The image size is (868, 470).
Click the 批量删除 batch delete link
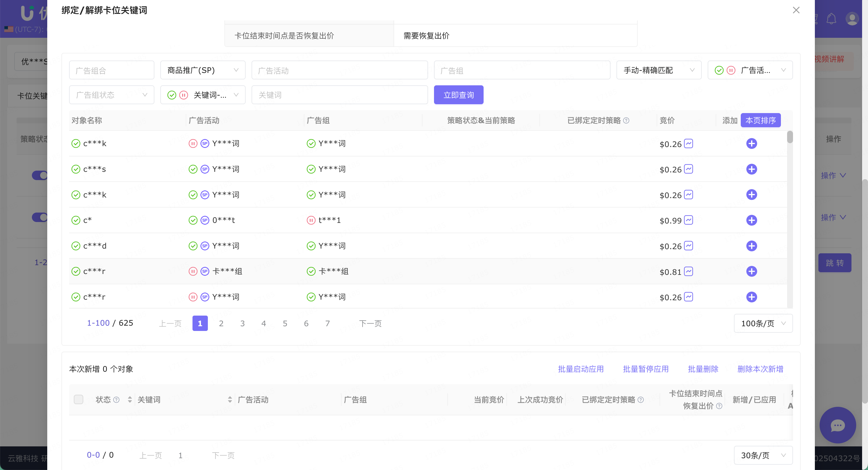point(703,369)
